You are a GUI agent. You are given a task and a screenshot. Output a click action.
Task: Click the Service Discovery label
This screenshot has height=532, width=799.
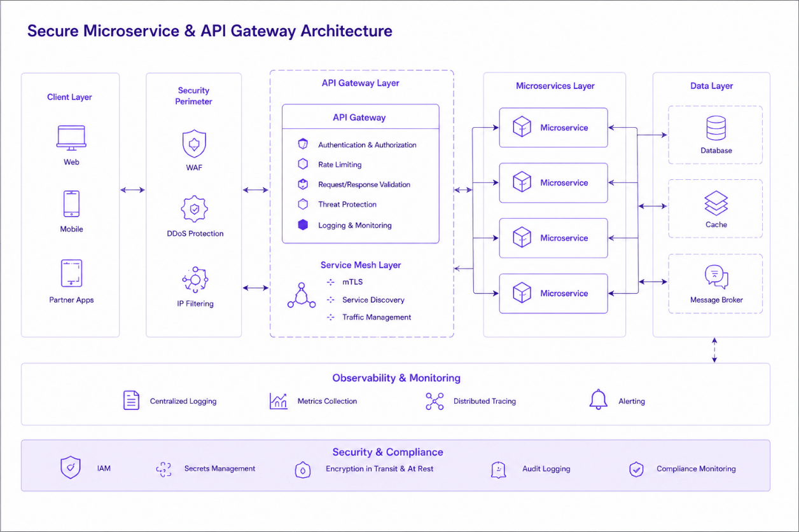(x=373, y=300)
